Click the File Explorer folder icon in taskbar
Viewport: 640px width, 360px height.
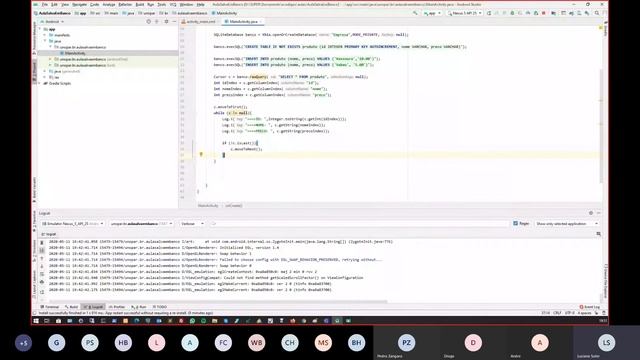click(x=214, y=321)
